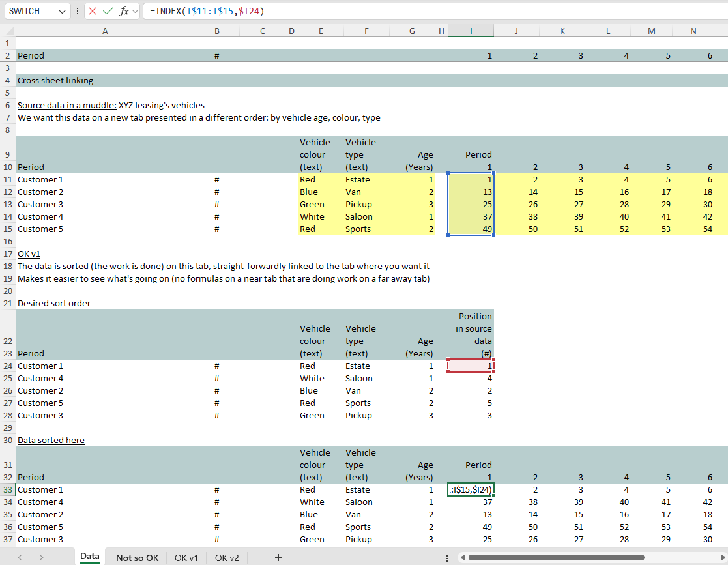
Task: Confirm the formula with the checkmark icon
Action: pos(108,11)
